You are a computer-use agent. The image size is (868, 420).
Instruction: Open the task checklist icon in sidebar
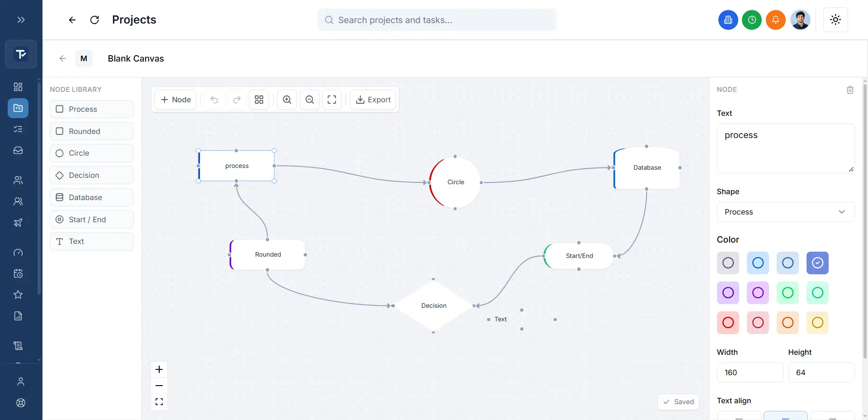pos(18,129)
